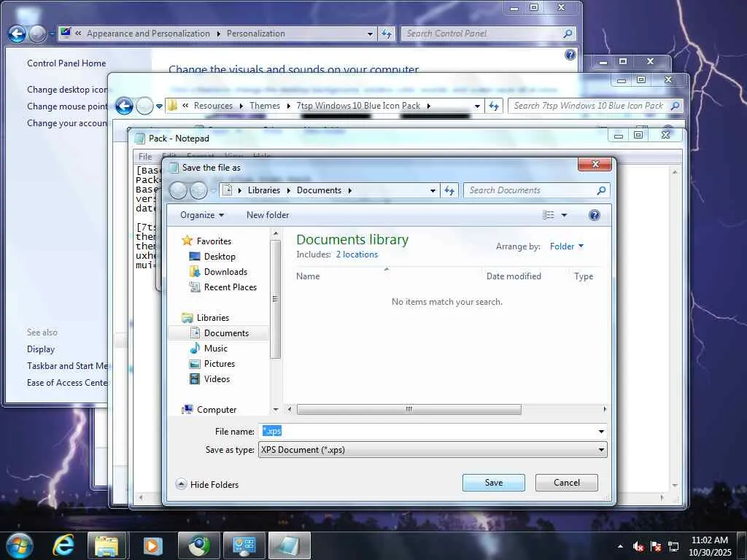Select Videos library in navigation pane
The image size is (747, 560).
tap(217, 378)
